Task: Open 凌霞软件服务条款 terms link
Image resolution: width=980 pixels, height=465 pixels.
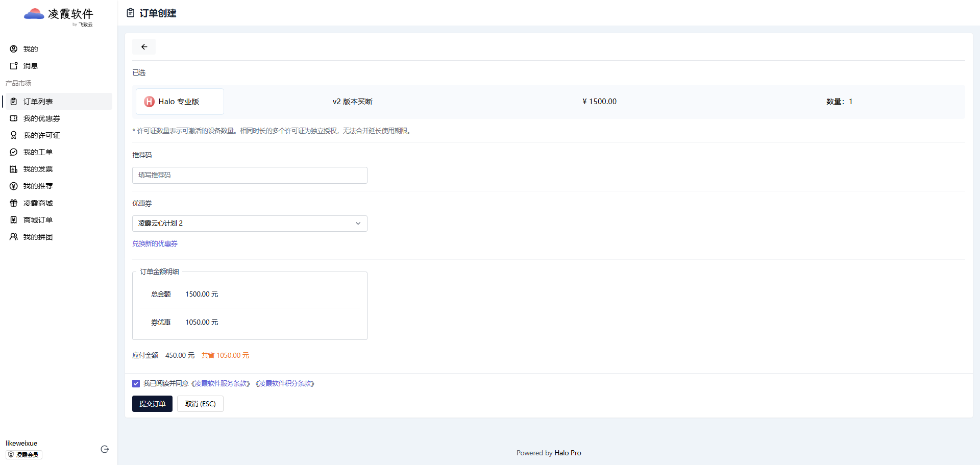Action: [220, 383]
